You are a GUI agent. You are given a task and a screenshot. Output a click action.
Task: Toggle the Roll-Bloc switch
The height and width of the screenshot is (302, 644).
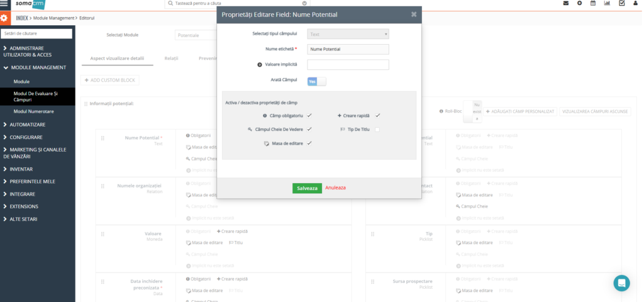click(x=472, y=111)
